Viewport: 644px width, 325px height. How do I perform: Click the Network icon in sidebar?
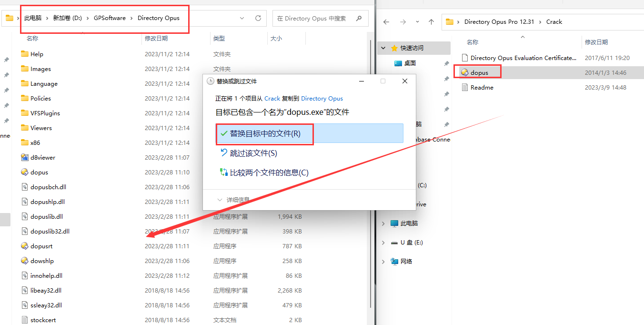tap(394, 261)
